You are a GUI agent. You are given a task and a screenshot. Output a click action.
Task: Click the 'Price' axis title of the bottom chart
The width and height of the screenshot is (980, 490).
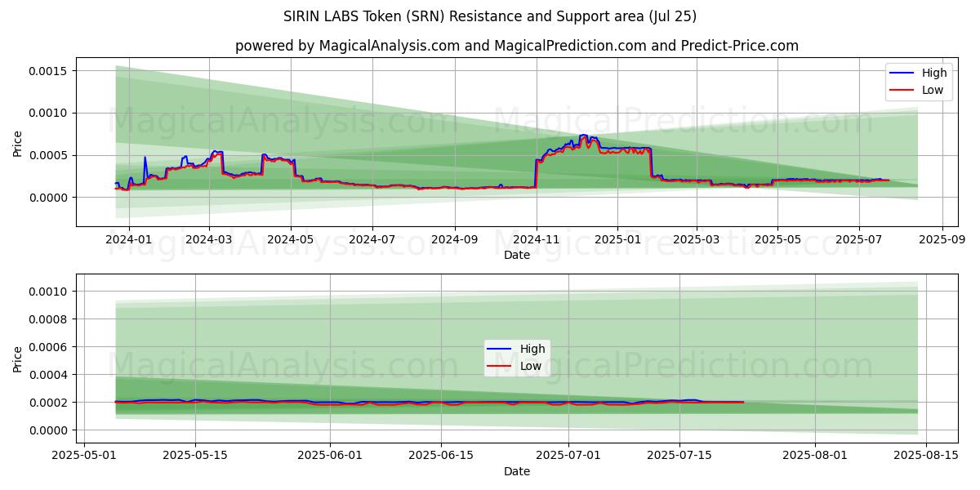pos(18,359)
